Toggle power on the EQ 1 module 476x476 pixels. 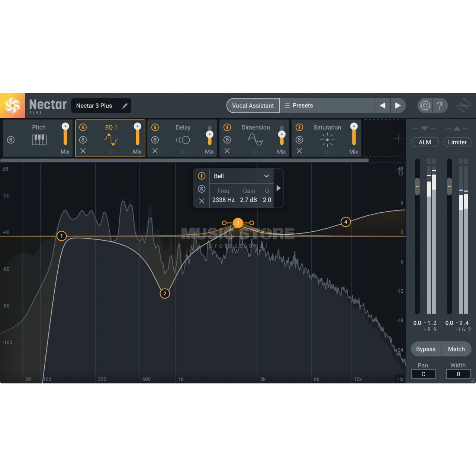[x=83, y=127]
